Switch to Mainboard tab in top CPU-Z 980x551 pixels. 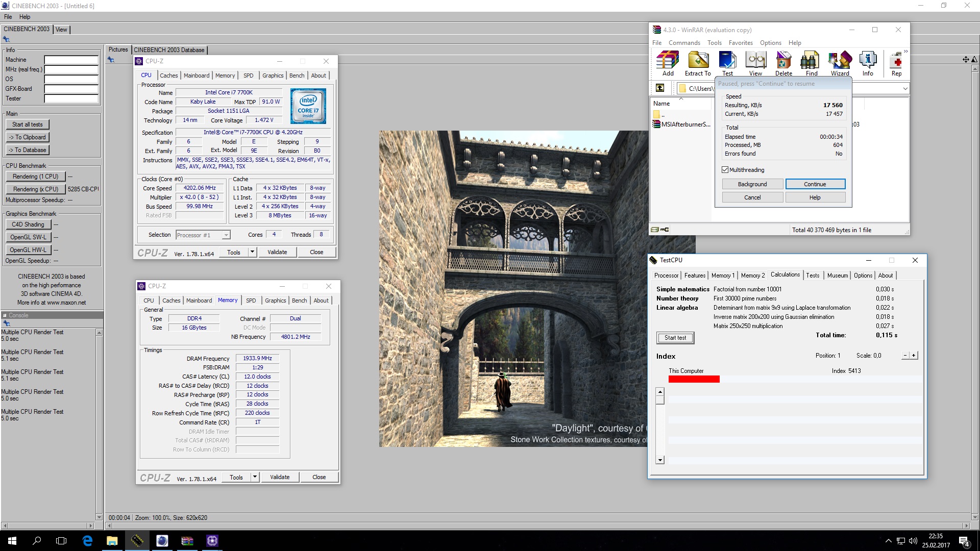tap(197, 76)
